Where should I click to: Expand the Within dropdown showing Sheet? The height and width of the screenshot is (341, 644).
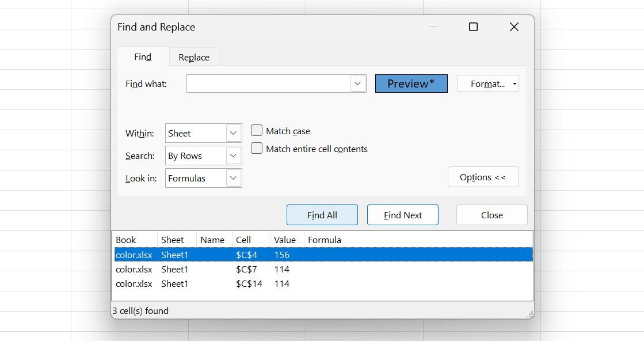coord(233,133)
